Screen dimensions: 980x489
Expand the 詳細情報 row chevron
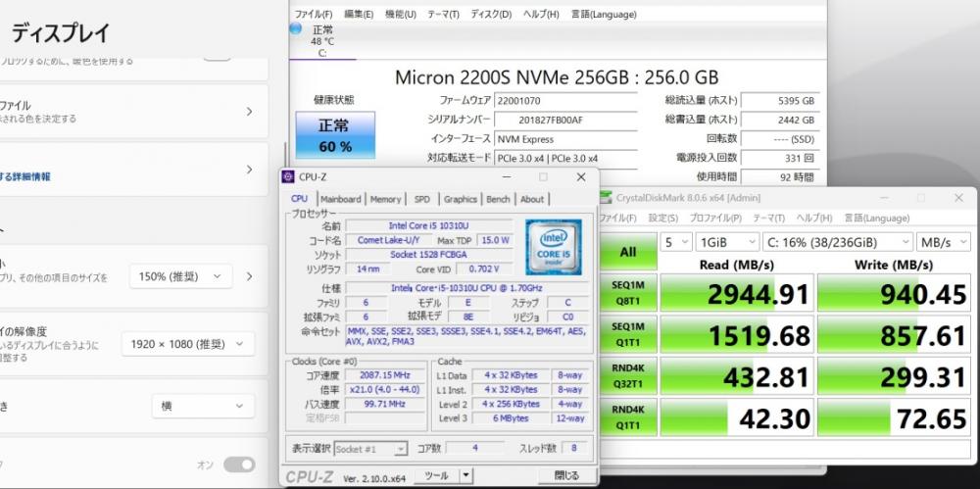[249, 170]
